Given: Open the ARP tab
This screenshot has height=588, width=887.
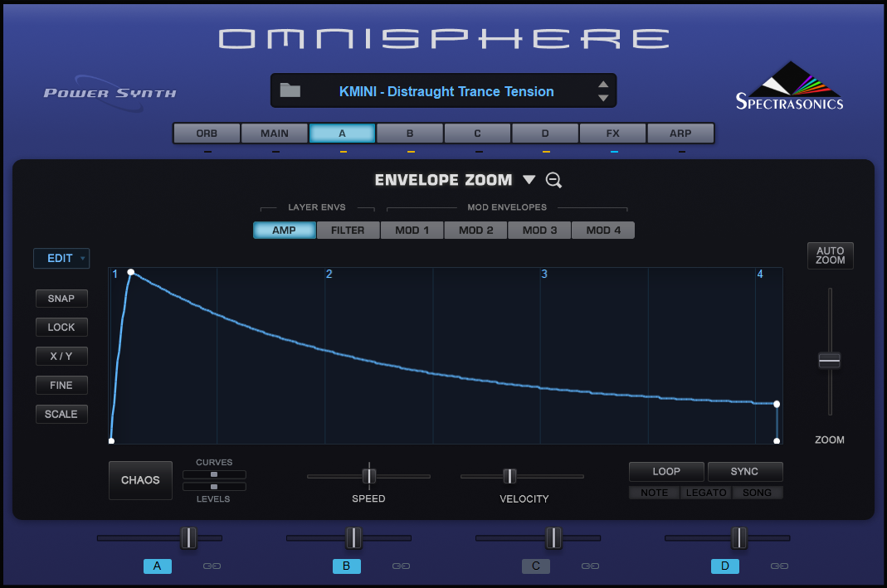Looking at the screenshot, I should (680, 134).
